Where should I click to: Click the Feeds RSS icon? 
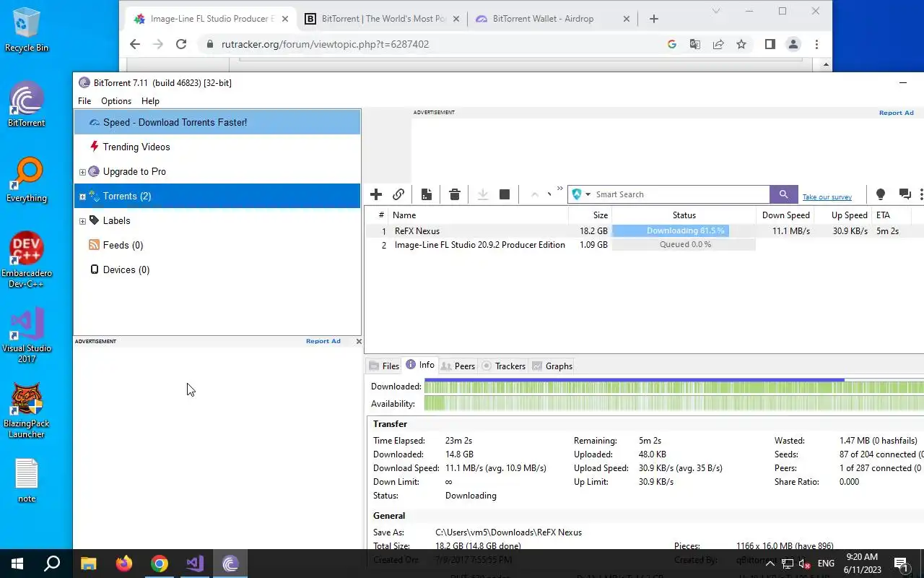pos(94,245)
